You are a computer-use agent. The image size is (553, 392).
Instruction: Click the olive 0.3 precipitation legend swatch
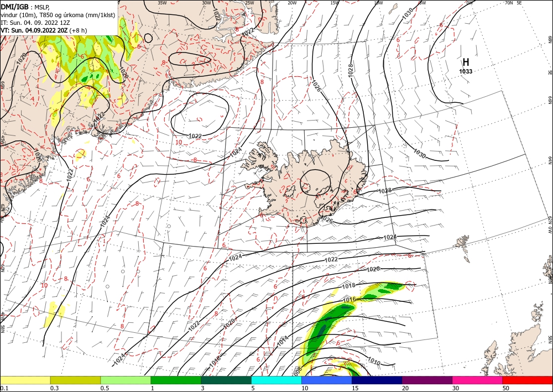75,380
